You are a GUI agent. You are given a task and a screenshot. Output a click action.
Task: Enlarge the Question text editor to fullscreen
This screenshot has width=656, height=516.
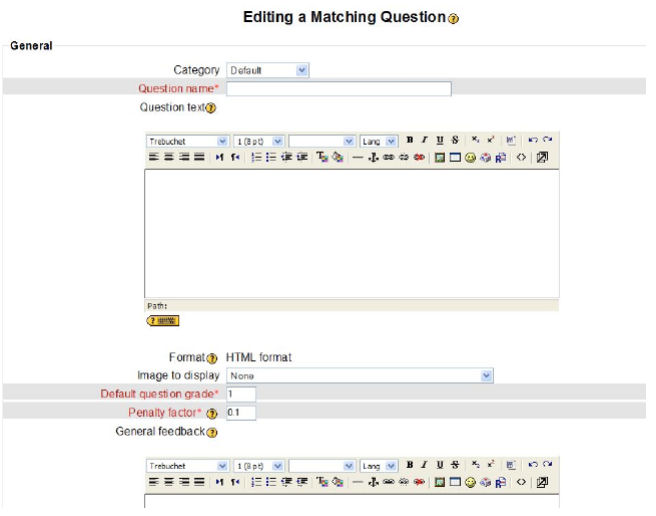[541, 158]
